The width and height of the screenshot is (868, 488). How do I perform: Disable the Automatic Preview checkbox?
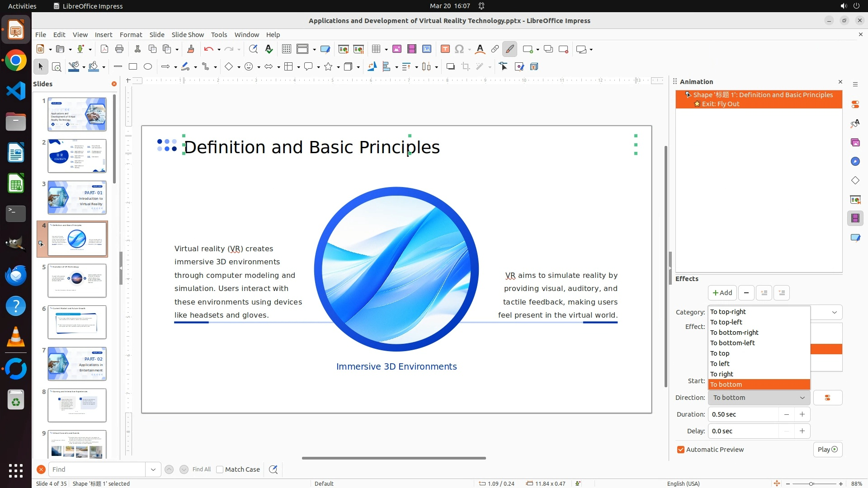(x=681, y=450)
